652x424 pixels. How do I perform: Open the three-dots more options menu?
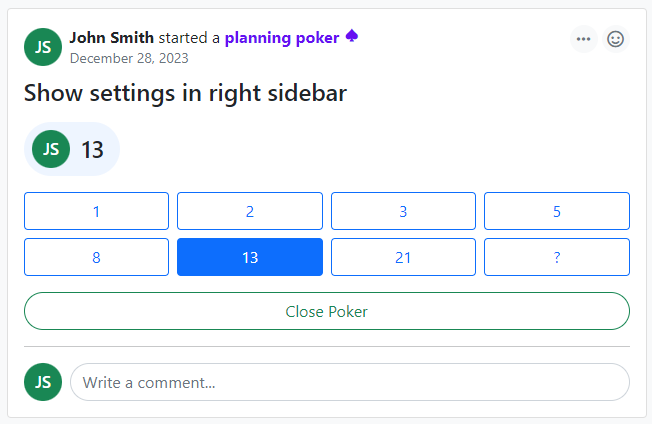coord(584,39)
